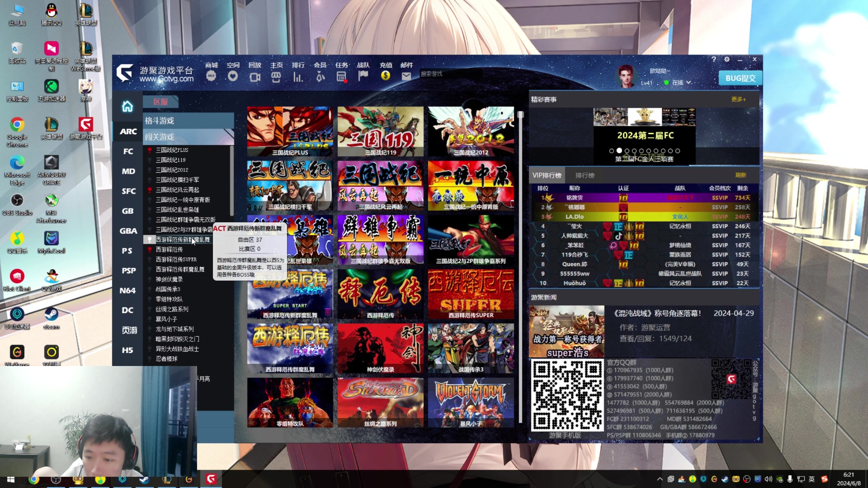Image resolution: width=868 pixels, height=488 pixels.
Task: Select the OBS Studio desktop icon
Action: pyautogui.click(x=17, y=204)
